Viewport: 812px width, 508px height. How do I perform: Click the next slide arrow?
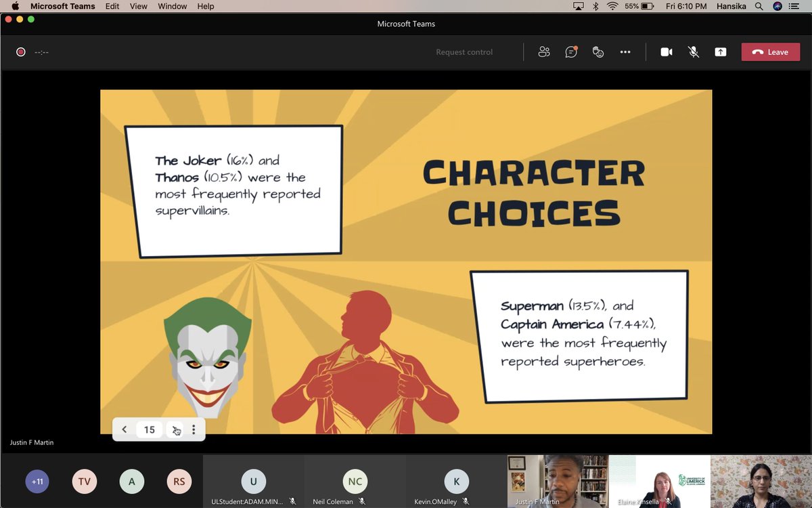tap(175, 429)
